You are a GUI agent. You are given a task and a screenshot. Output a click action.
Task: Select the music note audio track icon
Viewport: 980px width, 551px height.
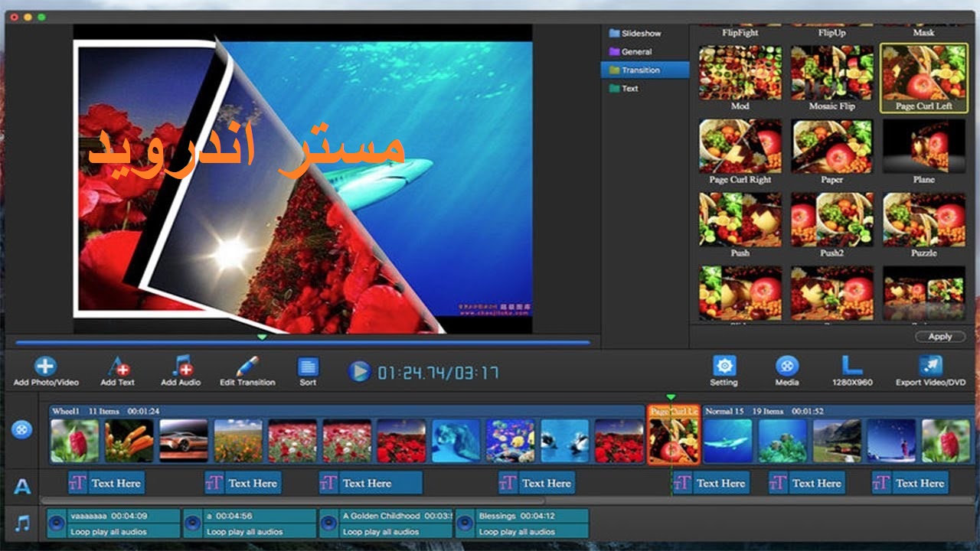[23, 524]
